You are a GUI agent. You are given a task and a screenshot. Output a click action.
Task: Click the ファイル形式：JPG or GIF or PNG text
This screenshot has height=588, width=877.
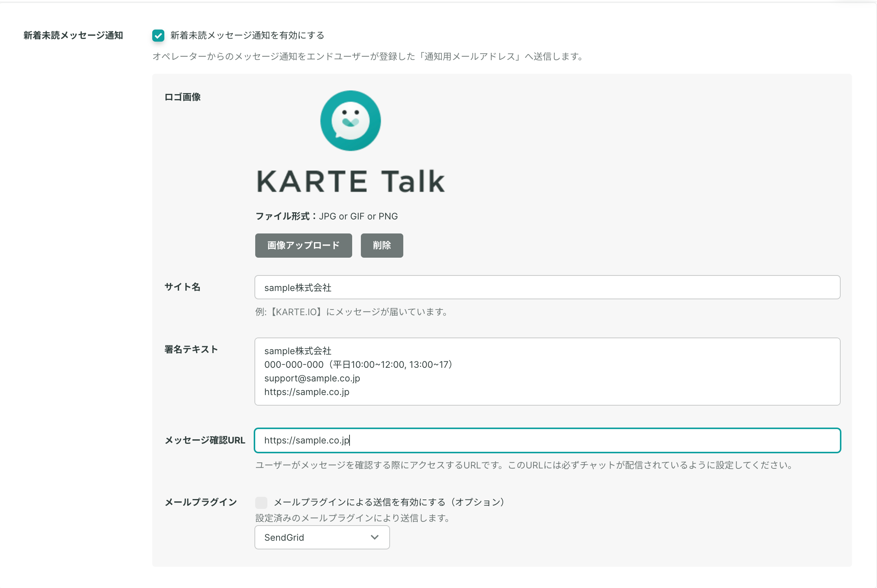pyautogui.click(x=327, y=216)
